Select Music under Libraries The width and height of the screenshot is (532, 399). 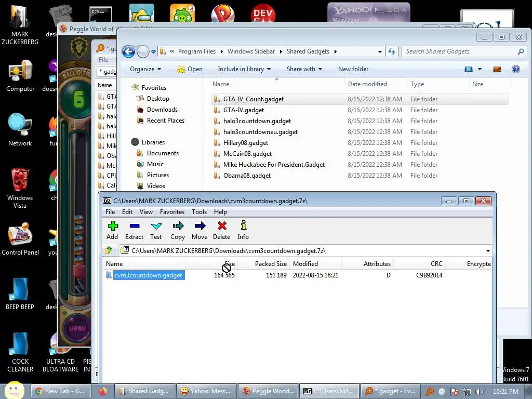pos(155,164)
